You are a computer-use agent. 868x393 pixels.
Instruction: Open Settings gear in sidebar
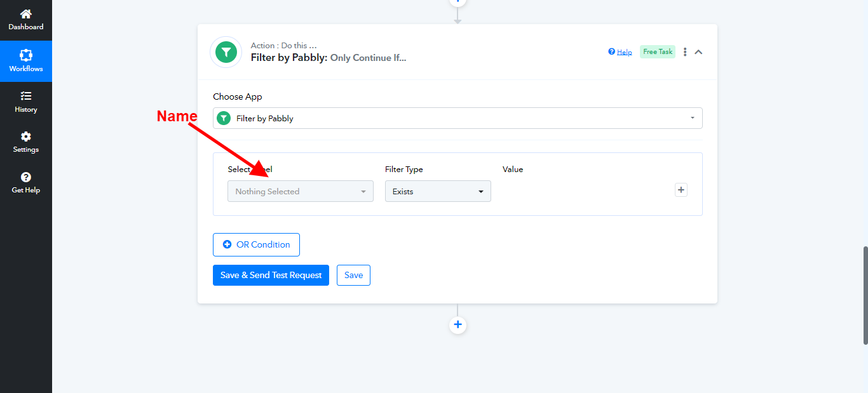click(26, 137)
